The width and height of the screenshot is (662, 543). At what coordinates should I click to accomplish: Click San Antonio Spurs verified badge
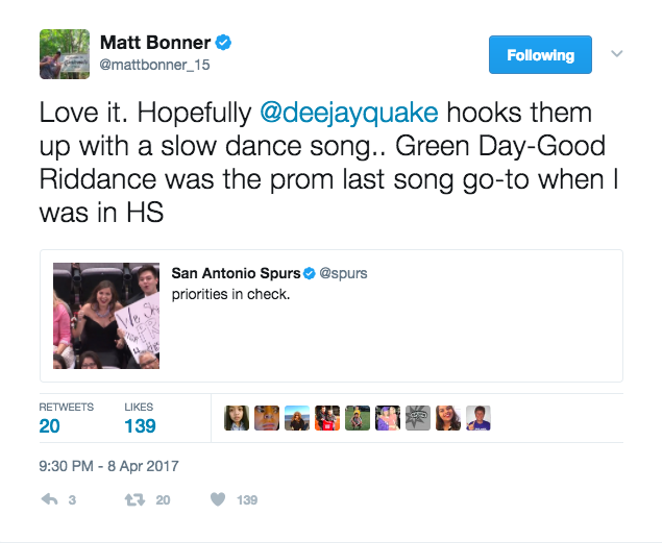(309, 274)
